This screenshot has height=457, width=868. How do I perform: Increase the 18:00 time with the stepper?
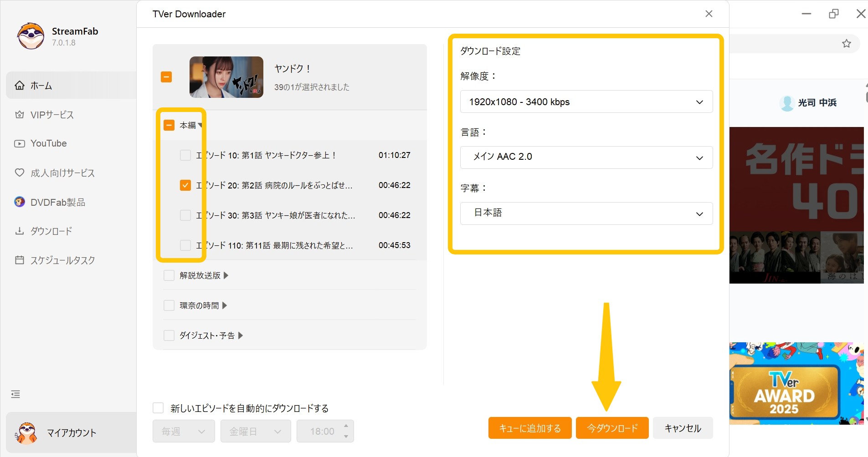tap(346, 427)
